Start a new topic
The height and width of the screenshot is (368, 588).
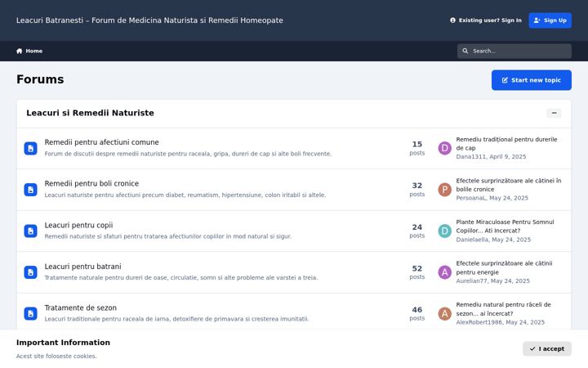click(532, 80)
